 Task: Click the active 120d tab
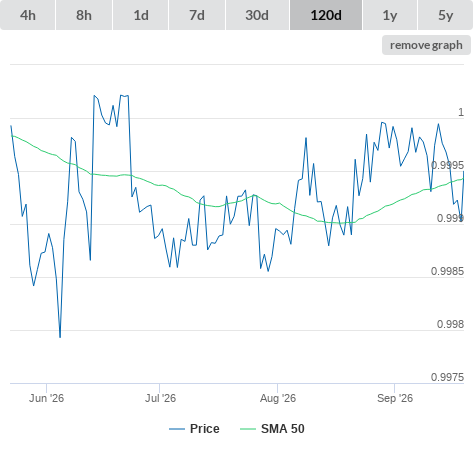point(326,15)
